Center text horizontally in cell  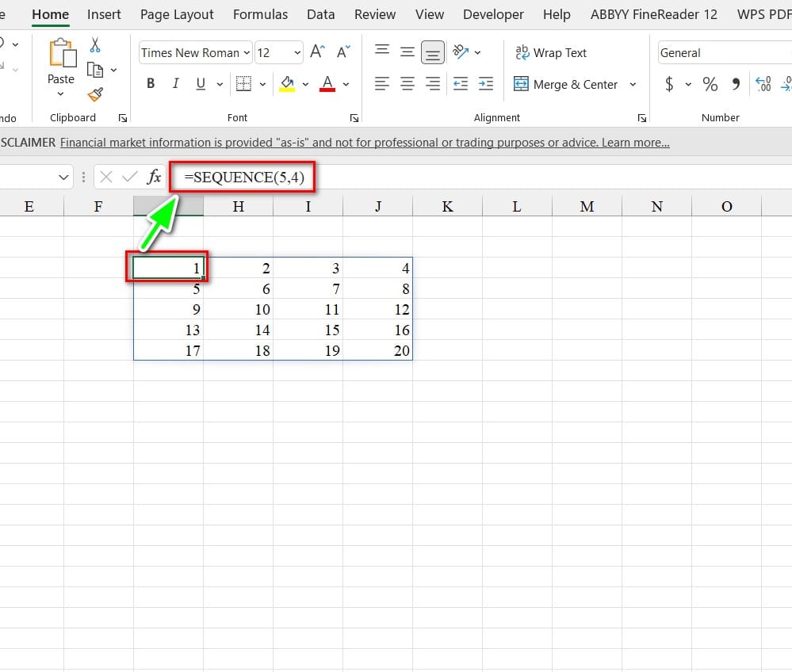(407, 84)
